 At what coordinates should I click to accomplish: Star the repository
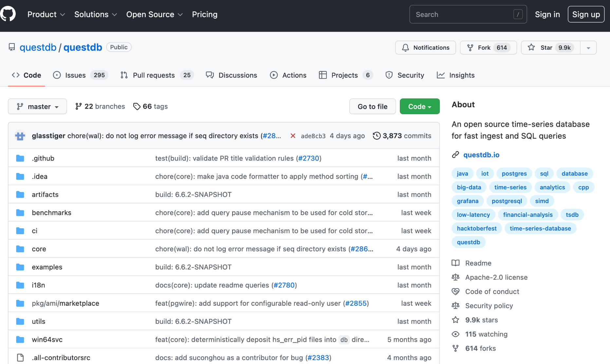[551, 48]
